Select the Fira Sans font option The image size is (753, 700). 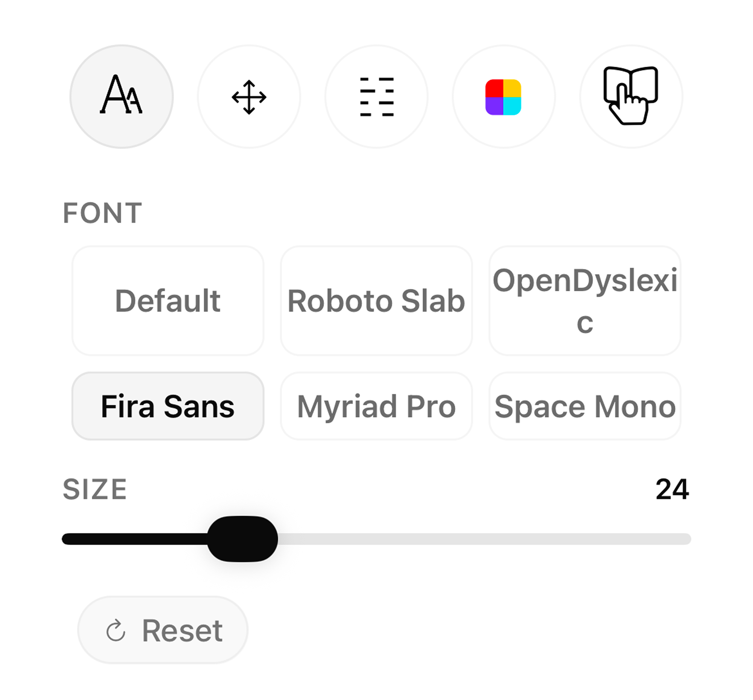pyautogui.click(x=168, y=406)
